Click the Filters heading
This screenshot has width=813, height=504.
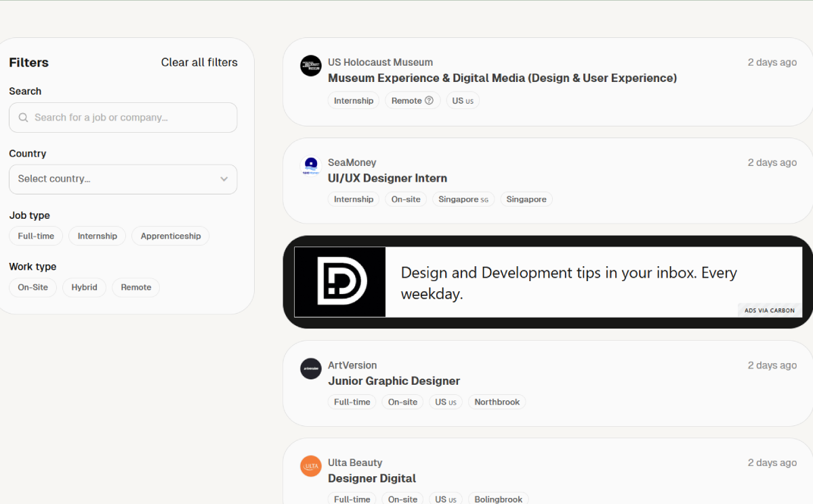coord(29,62)
